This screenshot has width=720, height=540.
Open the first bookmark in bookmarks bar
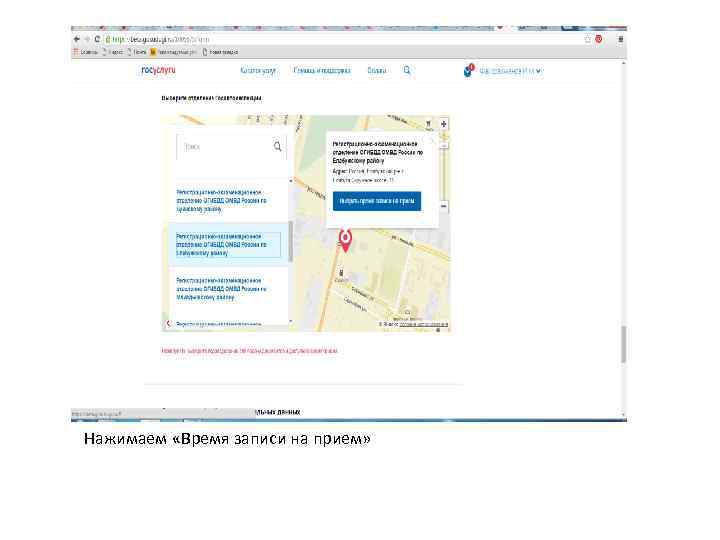(85, 52)
